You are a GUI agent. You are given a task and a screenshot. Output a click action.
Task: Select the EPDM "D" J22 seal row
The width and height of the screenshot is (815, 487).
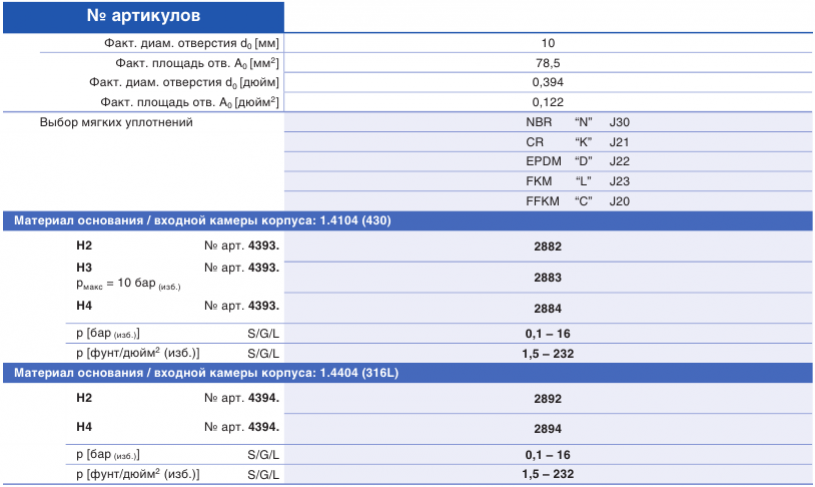pyautogui.click(x=548, y=162)
